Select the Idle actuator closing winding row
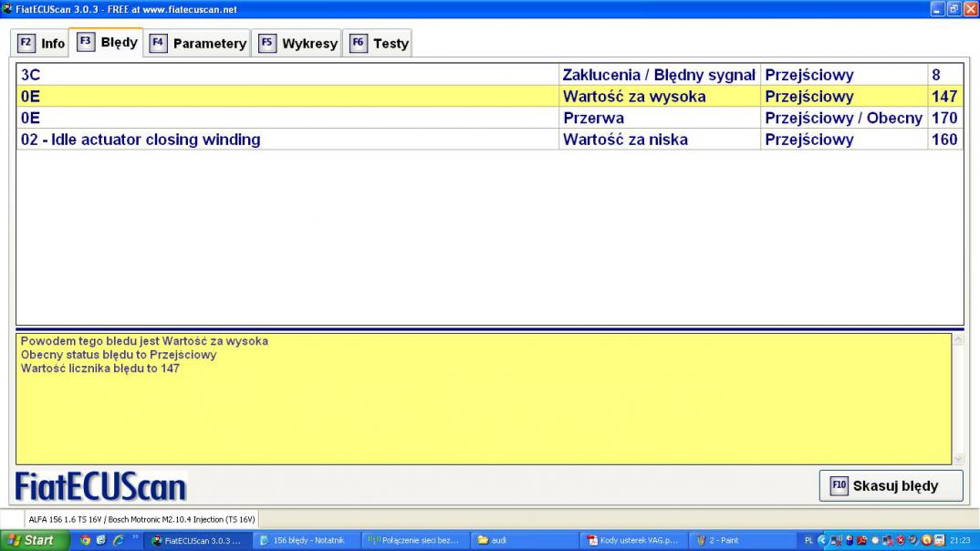This screenshot has width=980, height=551. click(489, 140)
